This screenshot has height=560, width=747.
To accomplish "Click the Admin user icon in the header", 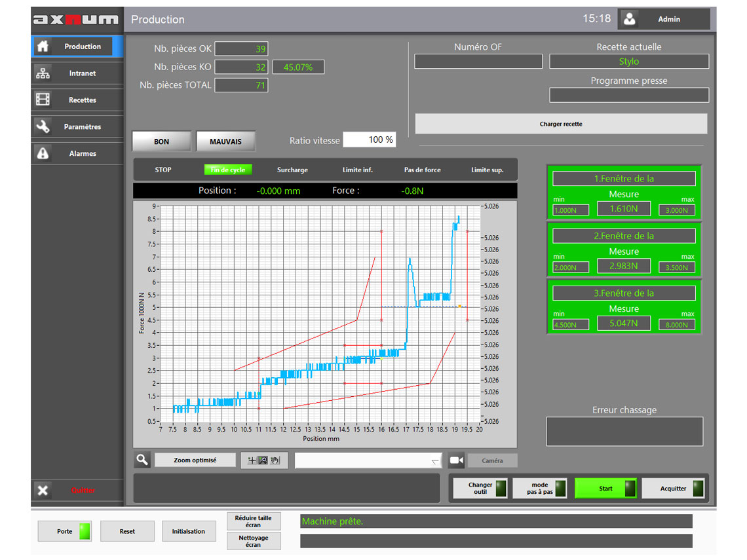I will coord(630,19).
